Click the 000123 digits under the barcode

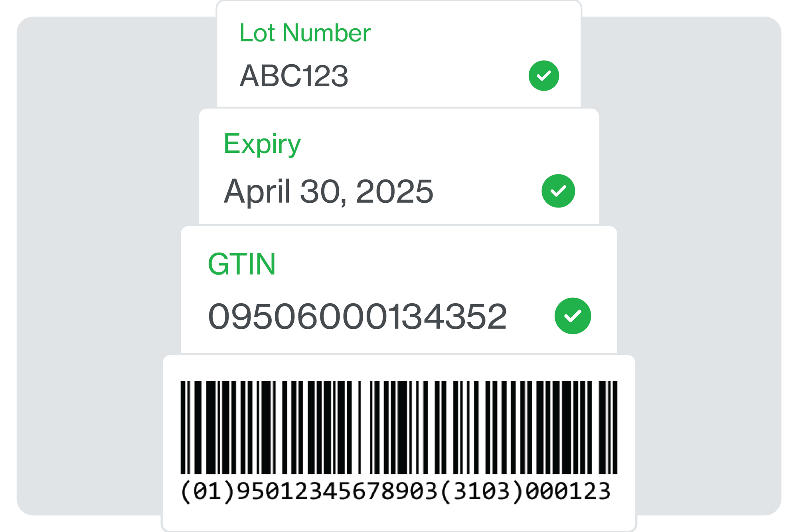pos(568,491)
